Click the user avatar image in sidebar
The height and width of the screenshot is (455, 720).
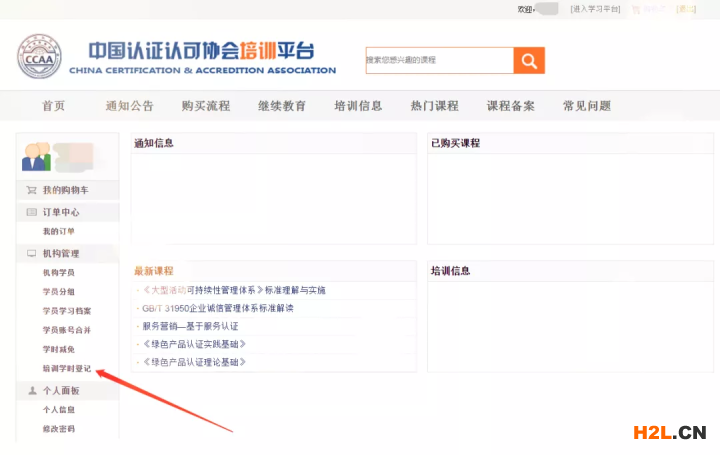[37, 155]
